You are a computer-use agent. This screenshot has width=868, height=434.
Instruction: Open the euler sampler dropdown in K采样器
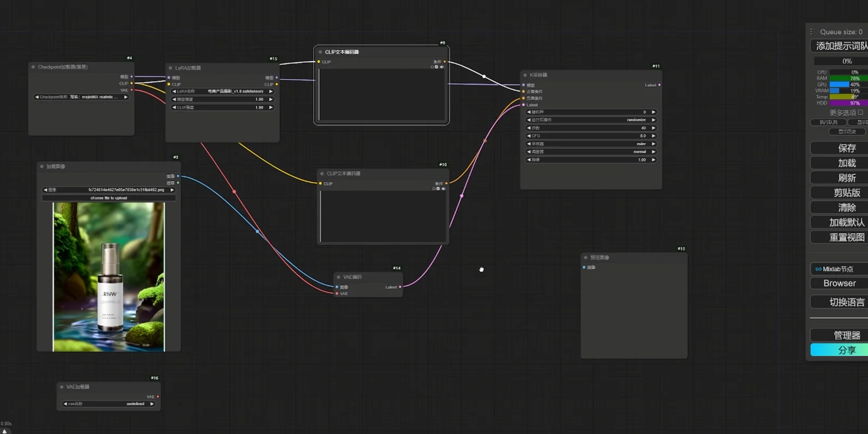(x=591, y=144)
